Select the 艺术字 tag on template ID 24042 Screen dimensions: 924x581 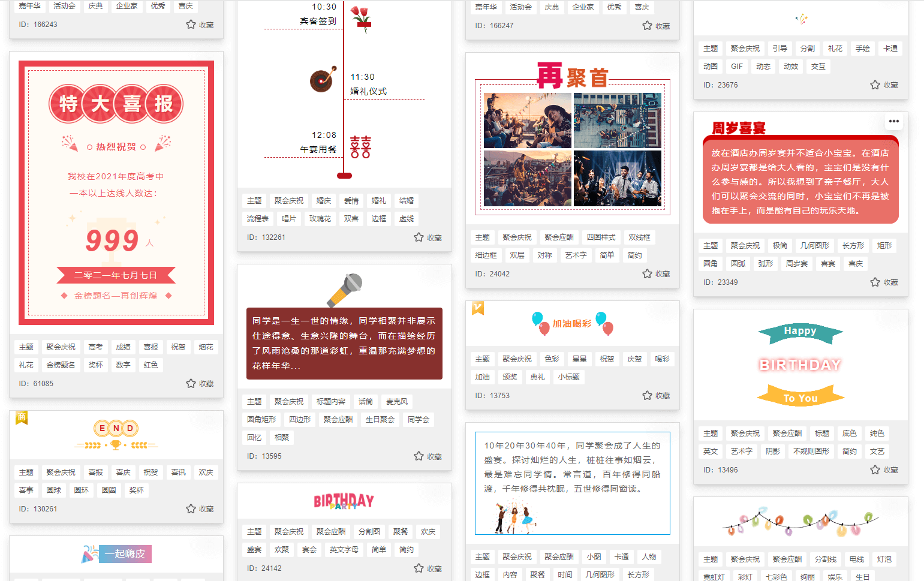coord(576,255)
